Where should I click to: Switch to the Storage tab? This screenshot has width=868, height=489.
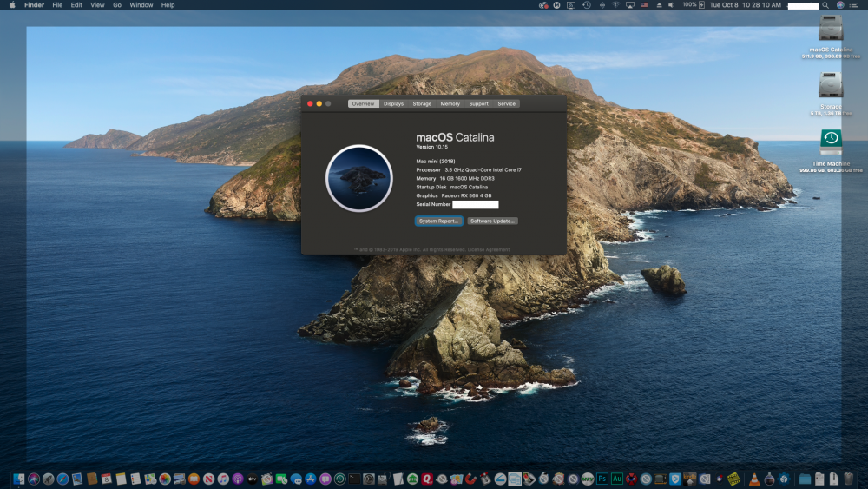[x=422, y=103]
